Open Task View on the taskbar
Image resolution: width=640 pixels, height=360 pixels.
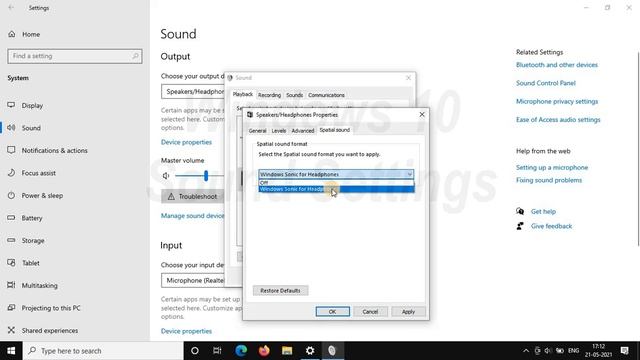pyautogui.click(x=217, y=351)
